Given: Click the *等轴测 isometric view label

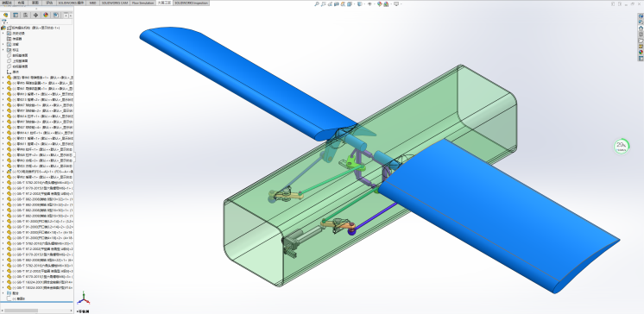Looking at the screenshot, I should click(x=84, y=311).
